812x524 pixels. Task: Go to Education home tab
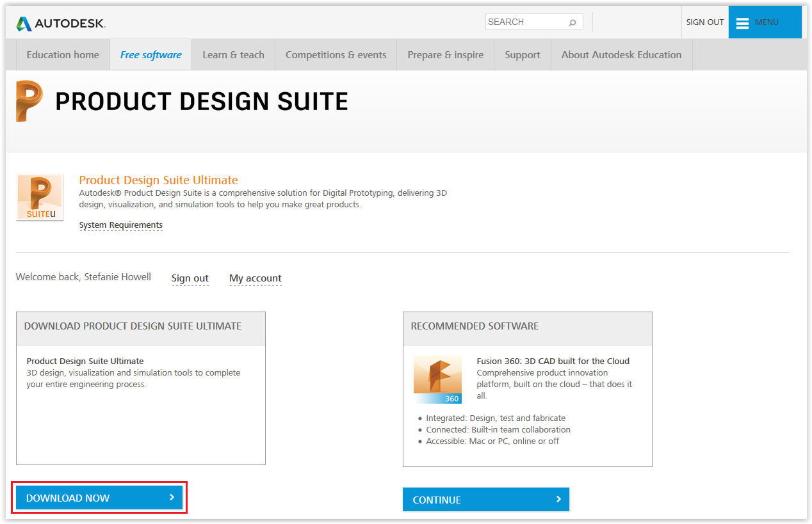click(x=63, y=55)
